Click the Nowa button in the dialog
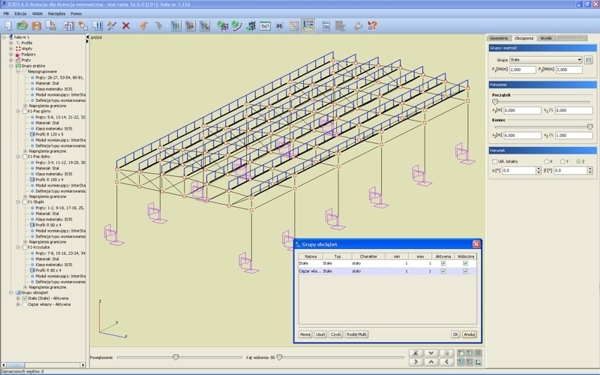 pos(305,334)
